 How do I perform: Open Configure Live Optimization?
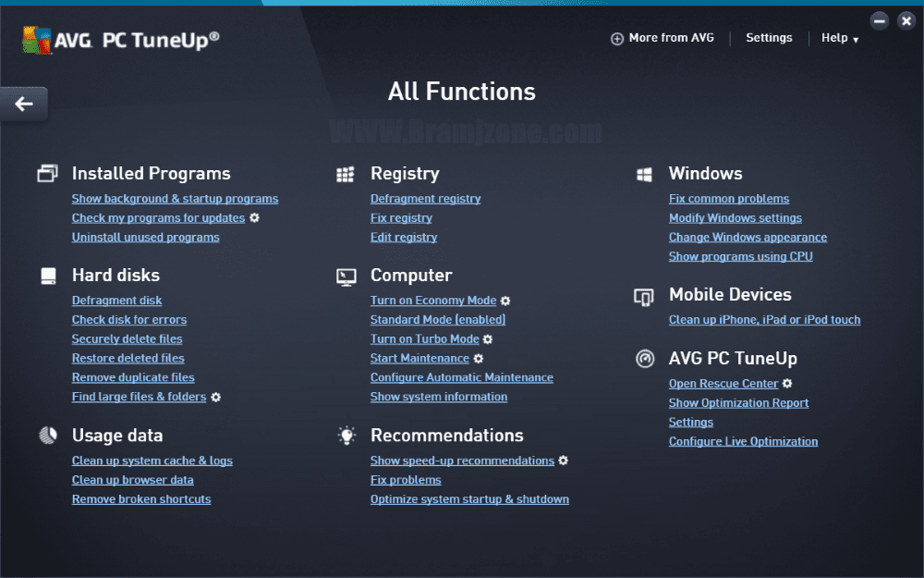(x=743, y=441)
